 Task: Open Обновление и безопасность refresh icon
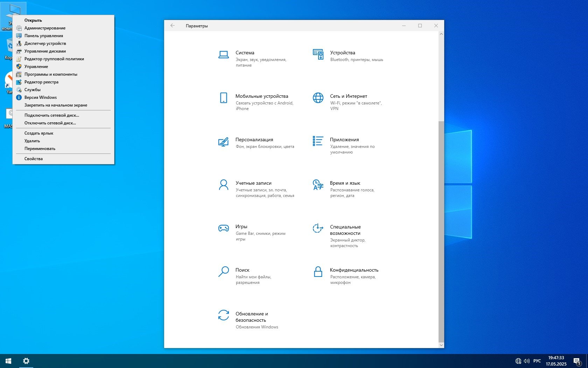223,315
